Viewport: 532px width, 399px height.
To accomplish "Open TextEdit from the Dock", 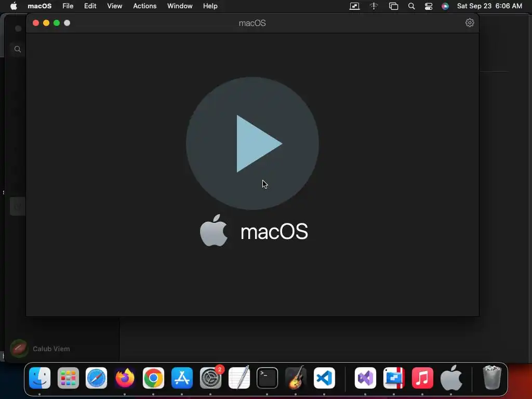I will click(x=239, y=378).
